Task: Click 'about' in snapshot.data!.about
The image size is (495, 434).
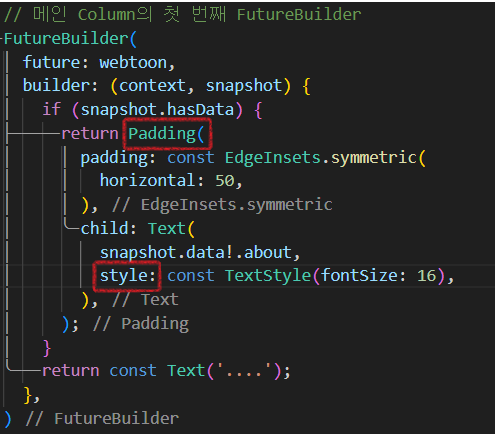Action: tap(268, 252)
